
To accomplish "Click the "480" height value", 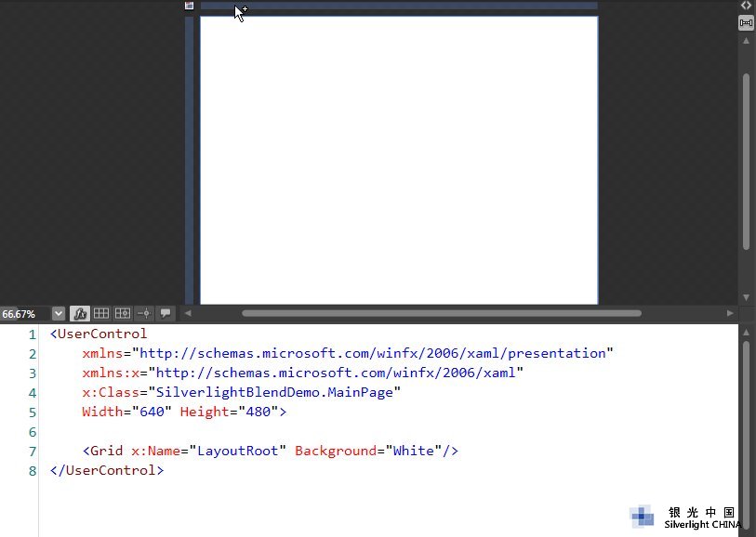I will (258, 412).
